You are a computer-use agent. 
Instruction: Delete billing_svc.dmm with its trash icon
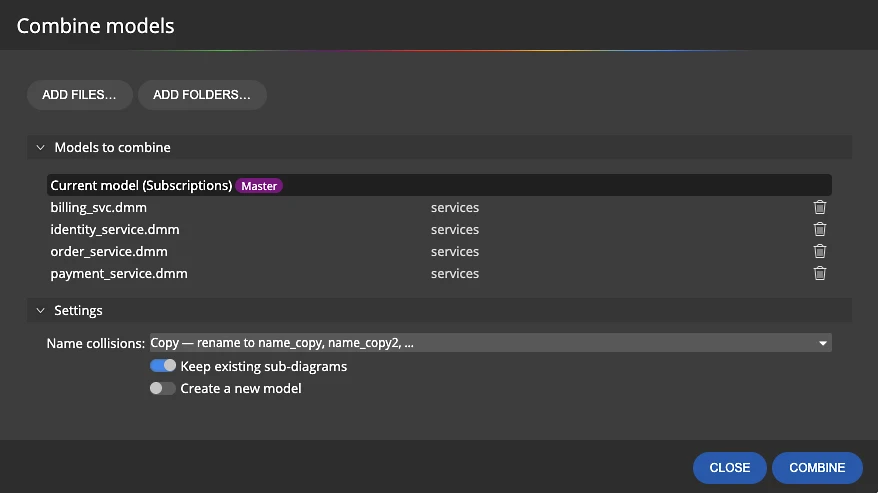(x=820, y=207)
